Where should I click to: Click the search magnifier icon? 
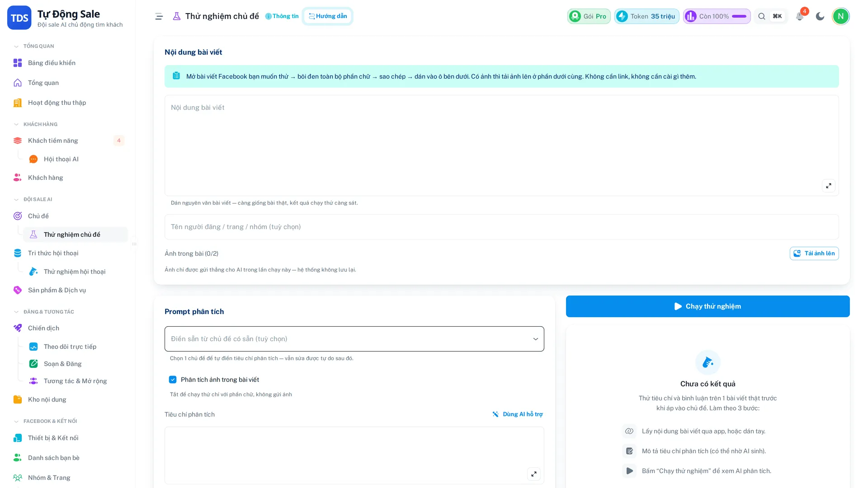click(762, 16)
